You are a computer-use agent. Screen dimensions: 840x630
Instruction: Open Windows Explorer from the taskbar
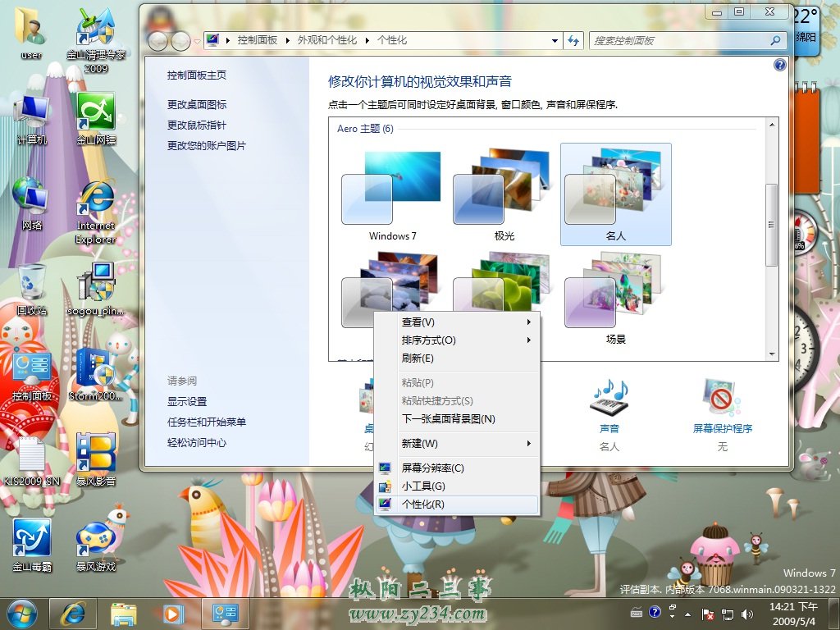[123, 614]
